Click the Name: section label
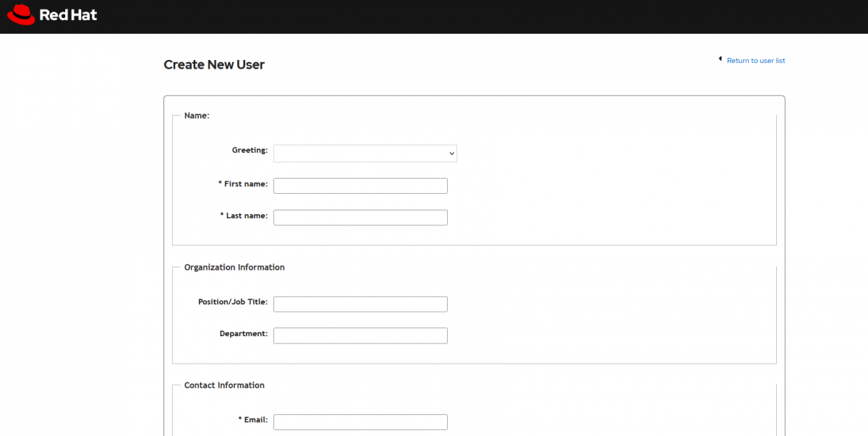The height and width of the screenshot is (436, 868). point(197,116)
